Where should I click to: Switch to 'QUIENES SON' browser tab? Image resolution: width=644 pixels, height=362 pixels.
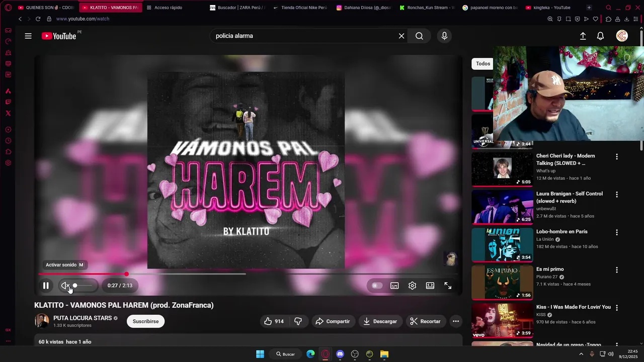[x=46, y=8]
